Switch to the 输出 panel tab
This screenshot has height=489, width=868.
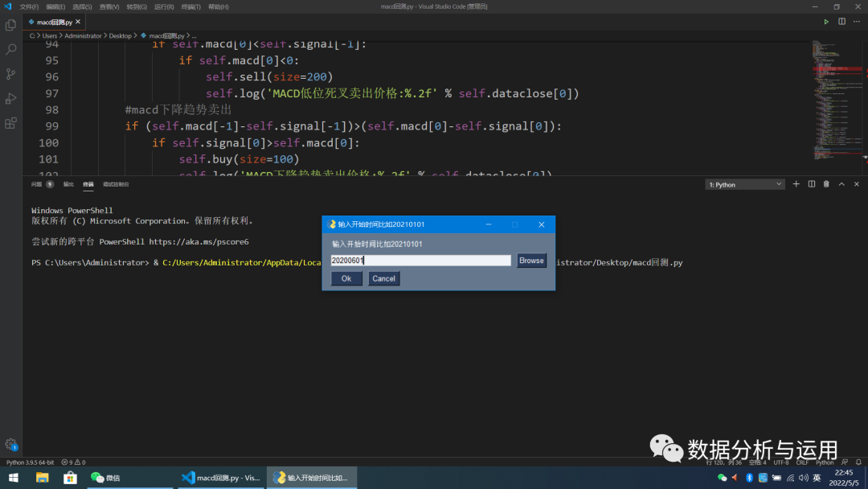click(68, 184)
